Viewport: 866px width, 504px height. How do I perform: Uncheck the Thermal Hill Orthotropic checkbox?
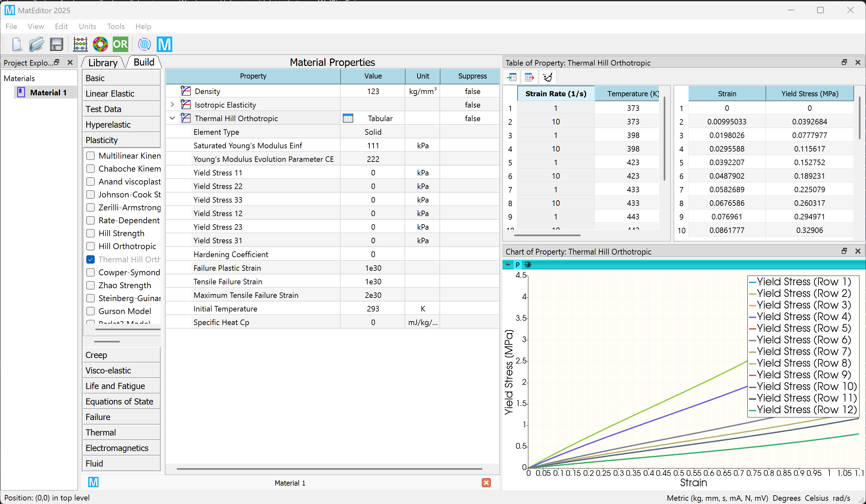[x=90, y=259]
